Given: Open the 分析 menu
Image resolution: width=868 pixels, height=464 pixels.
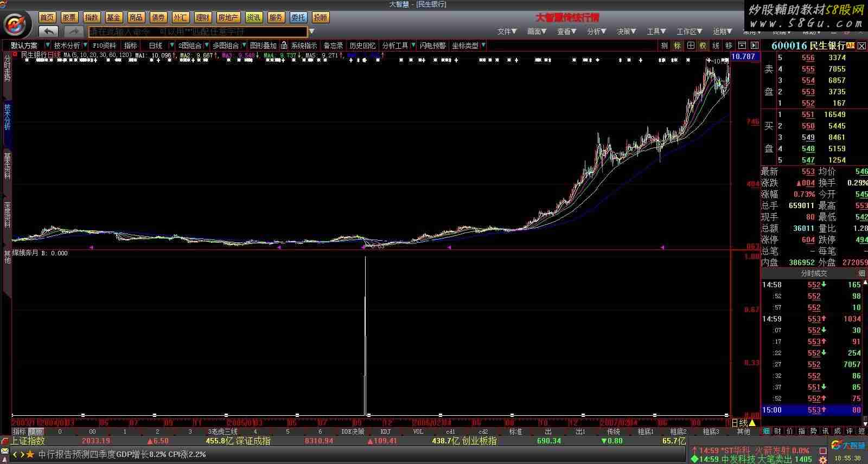Looking at the screenshot, I should (596, 32).
